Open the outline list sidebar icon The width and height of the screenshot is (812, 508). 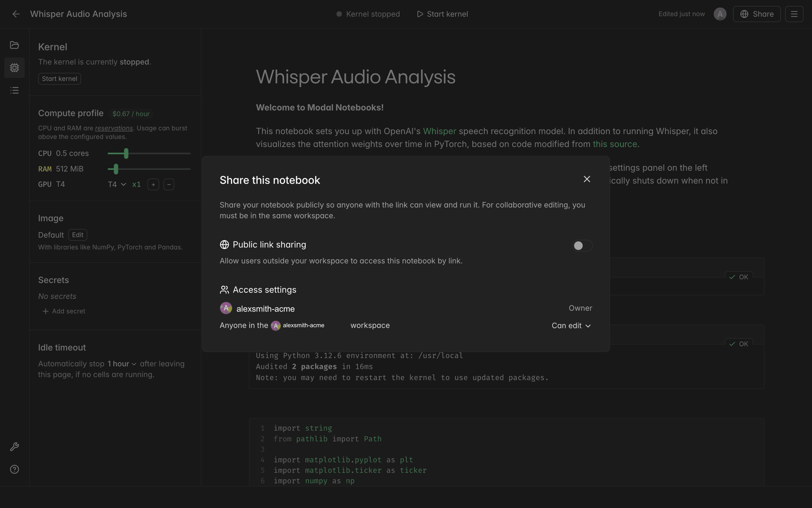(14, 90)
